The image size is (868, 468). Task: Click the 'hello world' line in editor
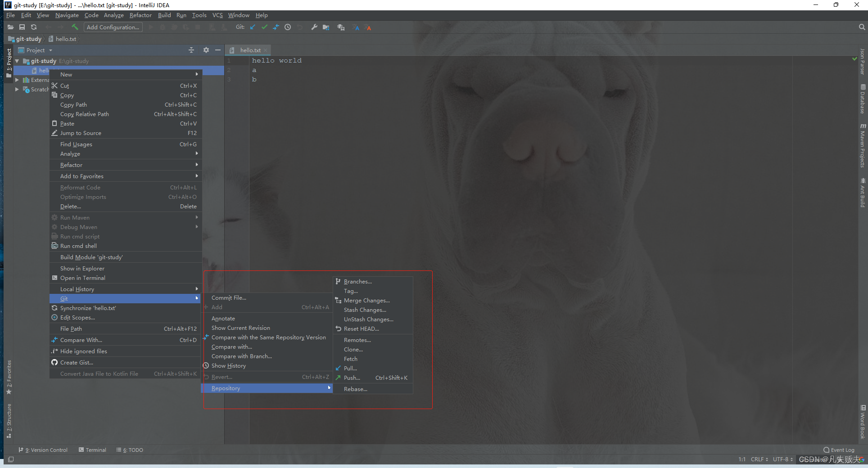pos(276,60)
